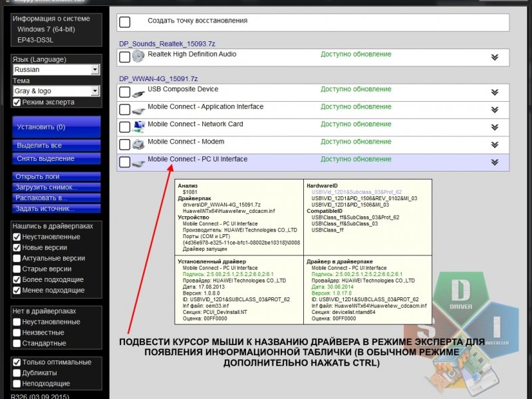The width and height of the screenshot is (532, 399).
Task: Click Windows 7 (64-bit) system info text
Action: point(46,29)
